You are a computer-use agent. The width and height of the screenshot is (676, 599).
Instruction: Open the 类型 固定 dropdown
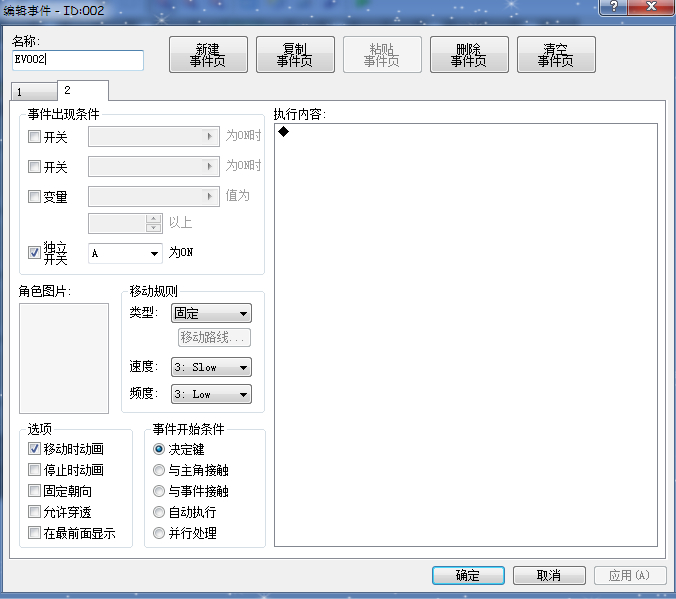[211, 313]
